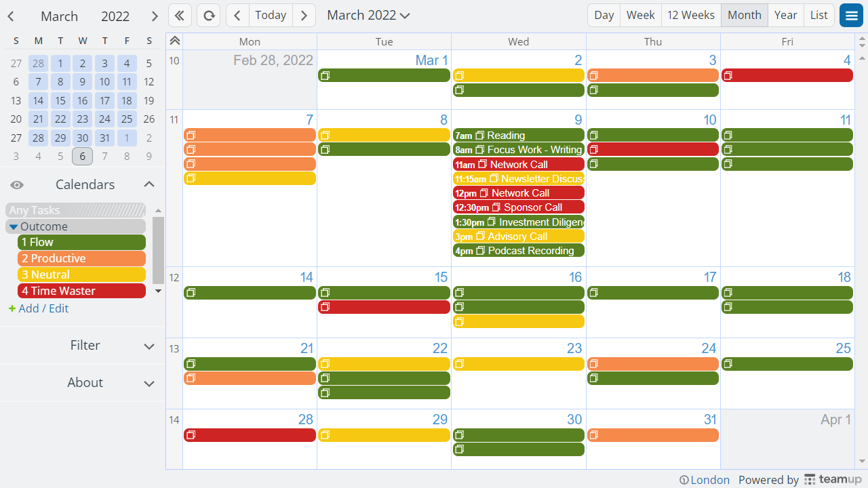The image size is (868, 488).
Task: Toggle the Any Tasks calendar
Action: coord(75,210)
